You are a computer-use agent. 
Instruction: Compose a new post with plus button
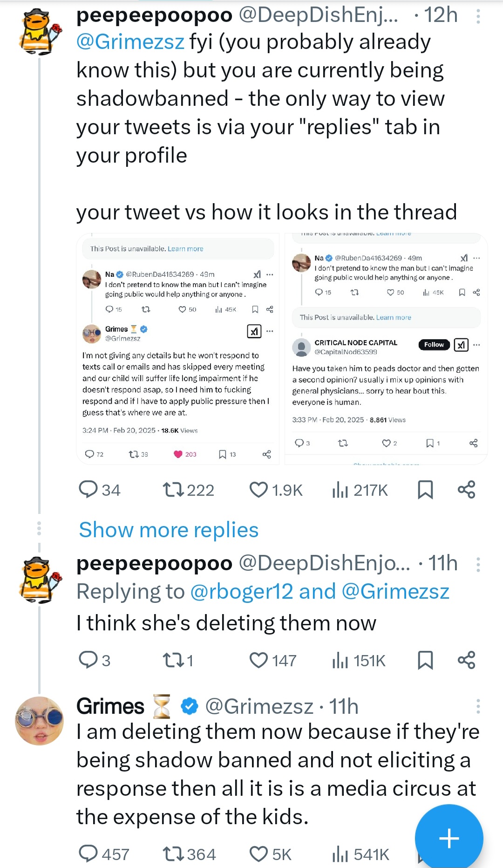[x=449, y=838]
